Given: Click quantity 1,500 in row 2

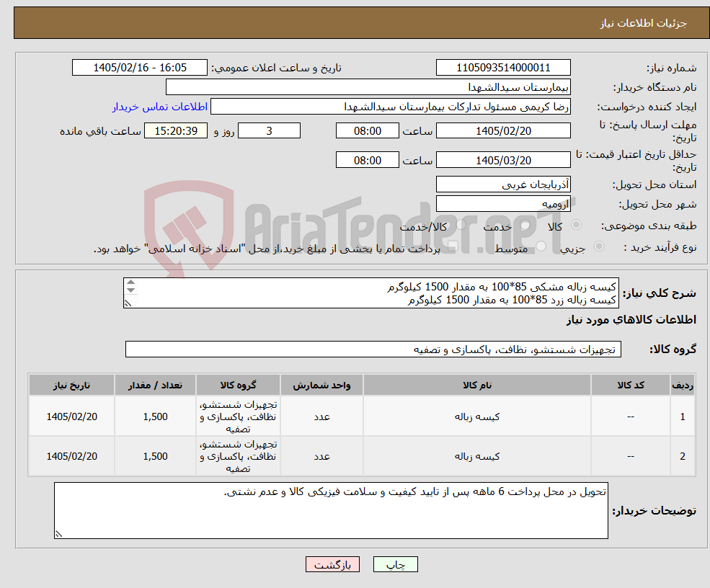Looking at the screenshot, I should click(x=155, y=456).
